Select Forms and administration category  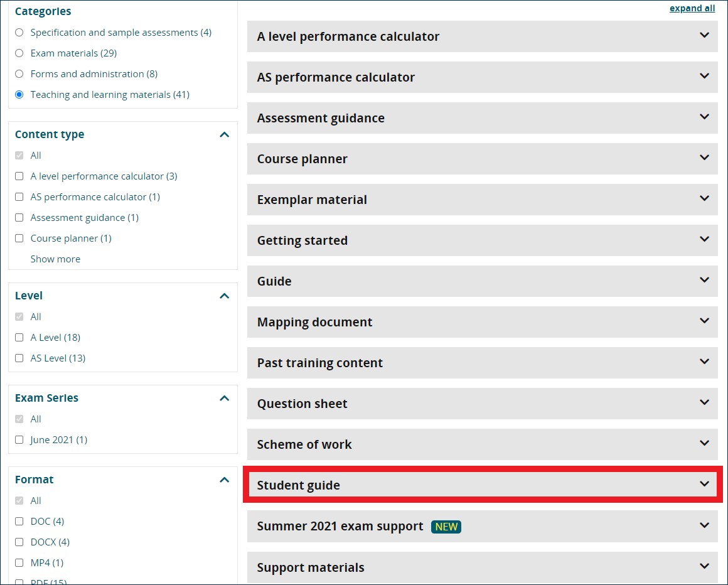tap(19, 74)
